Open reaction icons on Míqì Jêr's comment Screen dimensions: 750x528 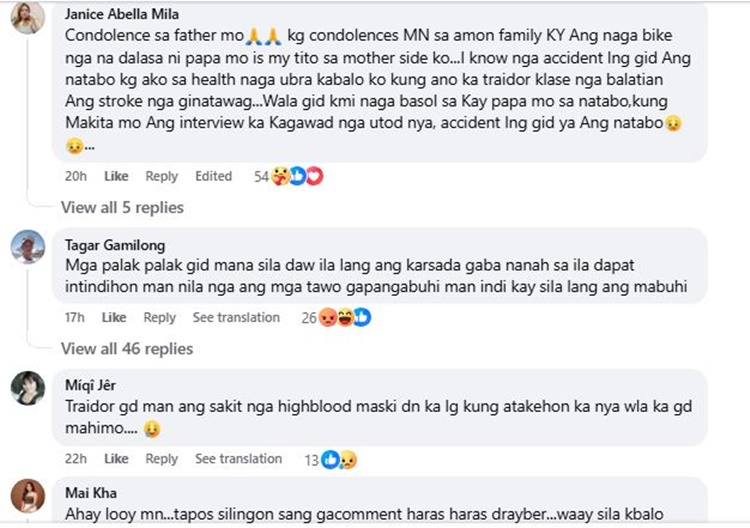[x=339, y=459]
